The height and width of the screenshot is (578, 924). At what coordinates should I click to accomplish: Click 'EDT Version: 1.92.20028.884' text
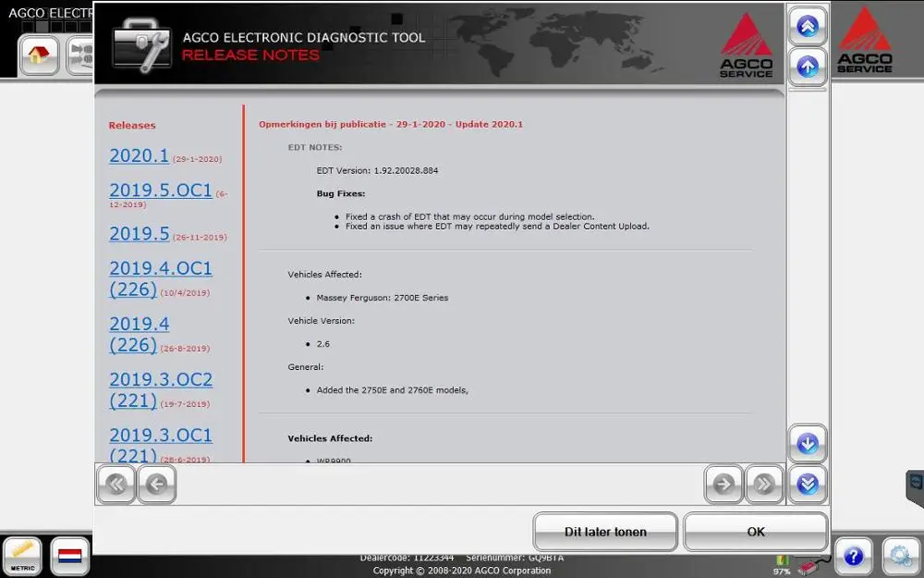(x=377, y=170)
